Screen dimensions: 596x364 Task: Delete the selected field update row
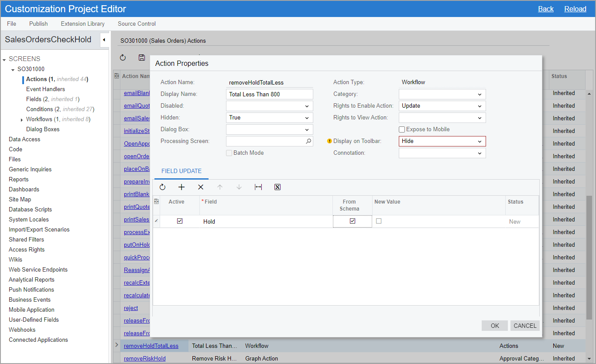pos(201,187)
